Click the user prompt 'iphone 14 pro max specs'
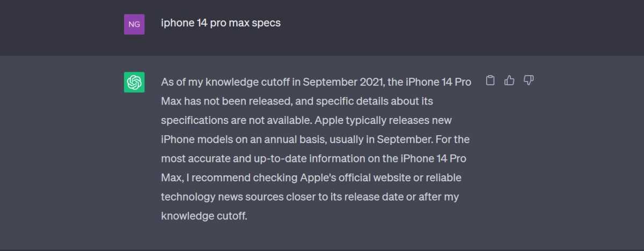644x251 pixels. (x=221, y=23)
